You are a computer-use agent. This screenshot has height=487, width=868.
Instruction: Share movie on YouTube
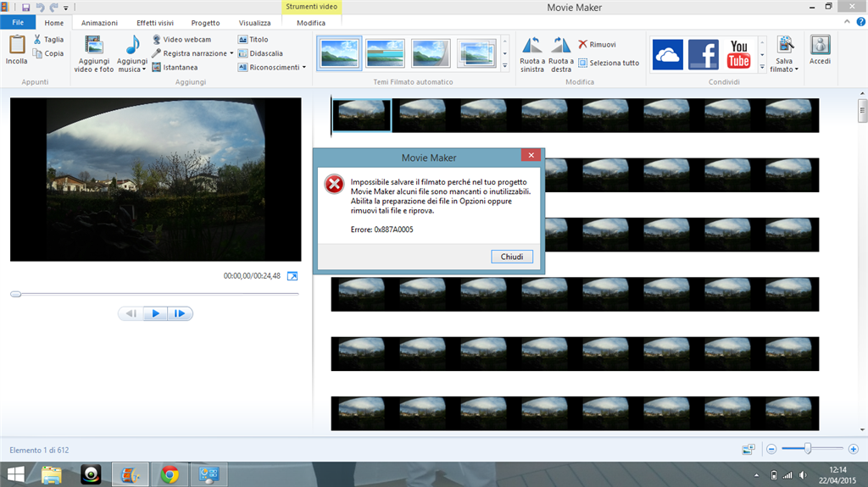[738, 54]
